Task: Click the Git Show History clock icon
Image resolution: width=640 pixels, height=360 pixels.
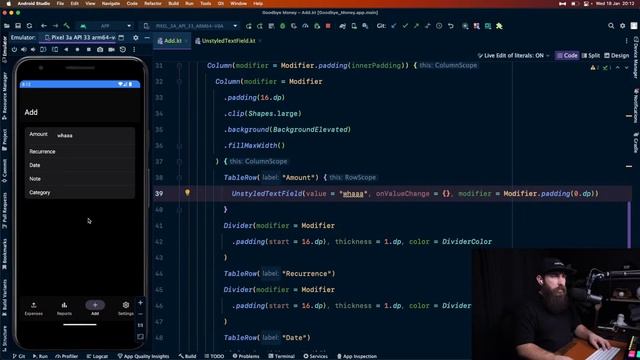Action: (439, 26)
